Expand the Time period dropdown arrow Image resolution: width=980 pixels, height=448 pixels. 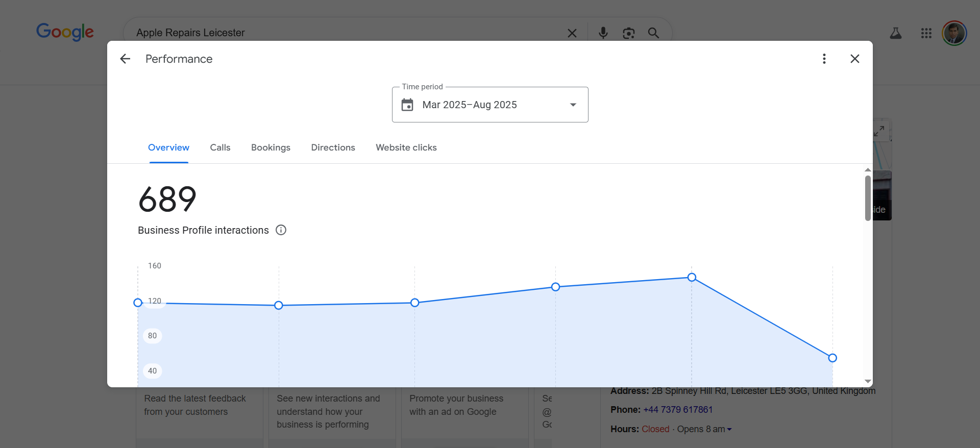(x=573, y=105)
